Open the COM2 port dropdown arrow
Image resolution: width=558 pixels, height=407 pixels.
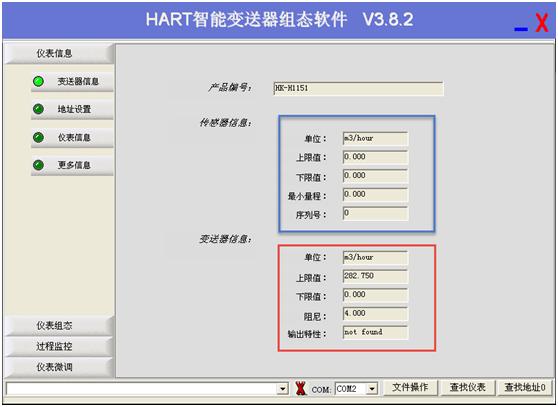point(372,388)
